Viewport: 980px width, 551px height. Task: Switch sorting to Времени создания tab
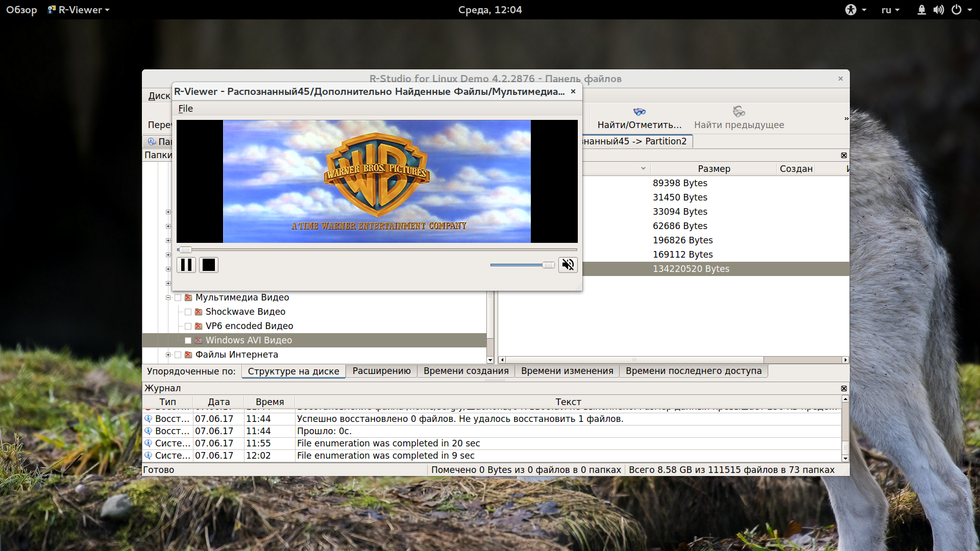(466, 371)
